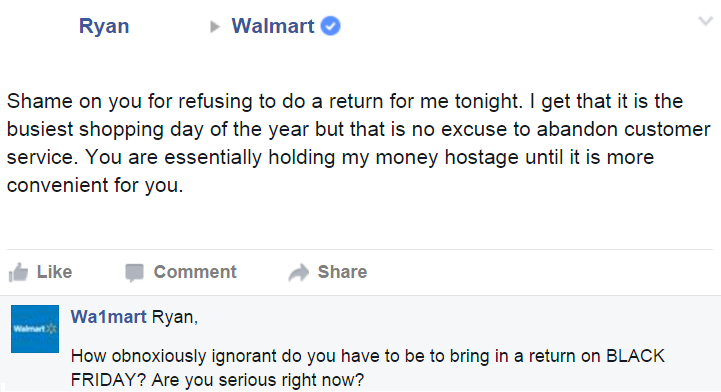Screen dimensions: 721x392
Task: Click the words 'BLACK' in the reply
Action: point(635,356)
